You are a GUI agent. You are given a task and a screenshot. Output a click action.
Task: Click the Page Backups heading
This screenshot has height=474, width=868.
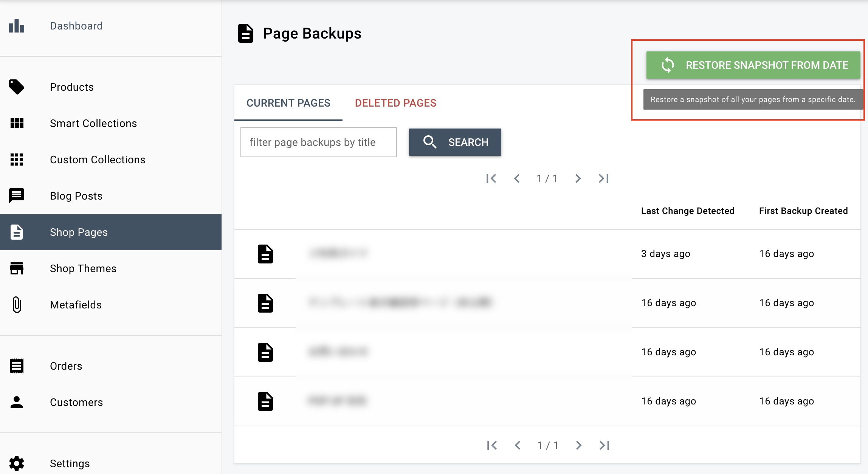coord(312,33)
